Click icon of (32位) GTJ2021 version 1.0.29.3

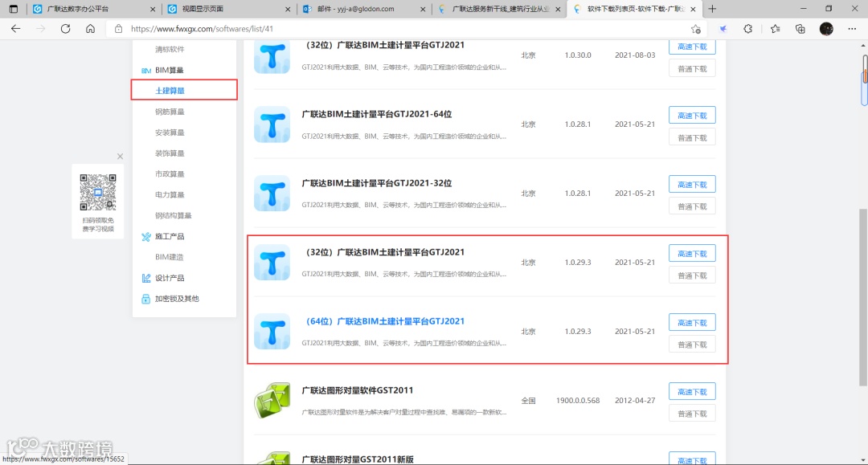click(272, 263)
